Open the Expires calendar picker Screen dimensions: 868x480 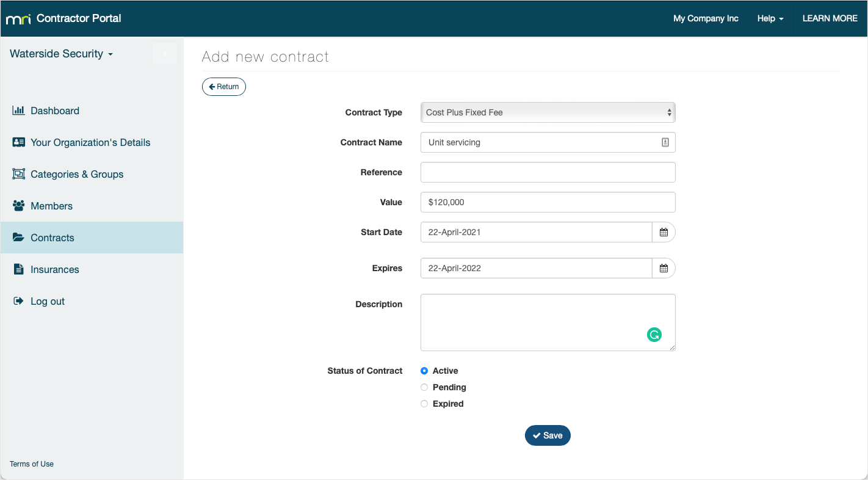click(x=664, y=268)
